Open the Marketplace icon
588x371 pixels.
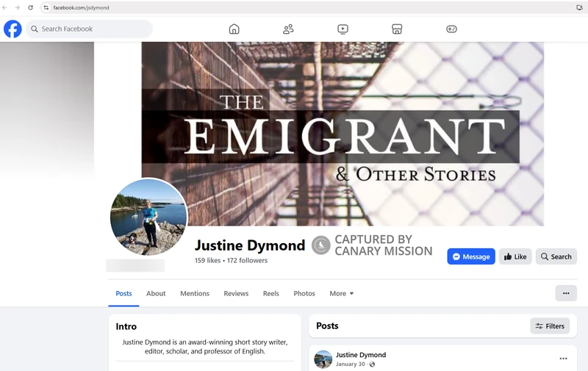pyautogui.click(x=397, y=29)
